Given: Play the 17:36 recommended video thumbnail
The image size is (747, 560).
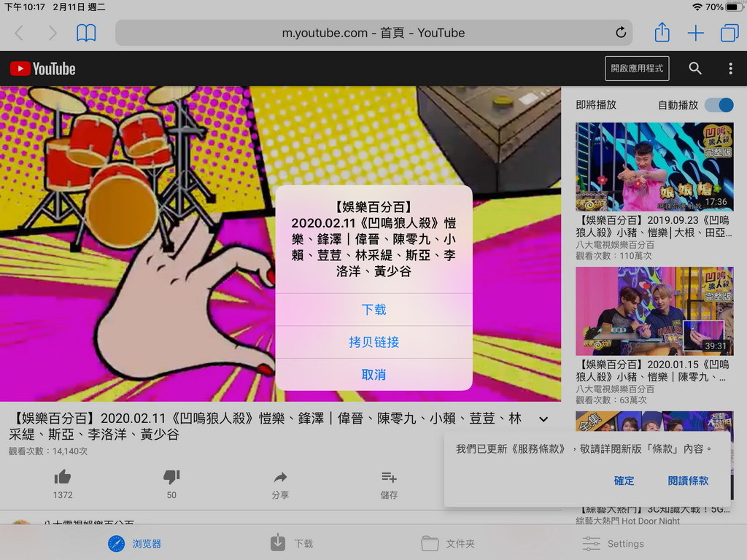Looking at the screenshot, I should 654,166.
